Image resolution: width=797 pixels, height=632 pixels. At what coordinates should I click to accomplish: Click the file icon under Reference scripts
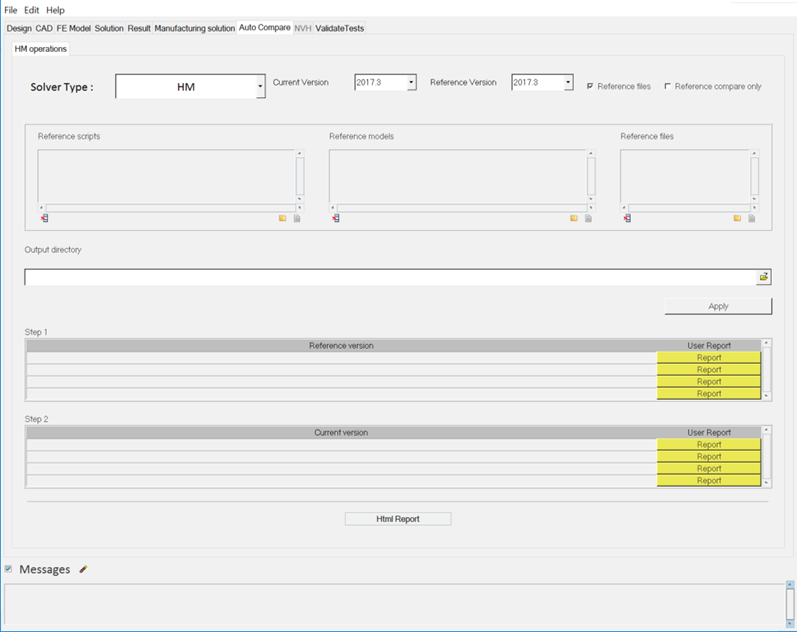pyautogui.click(x=297, y=218)
